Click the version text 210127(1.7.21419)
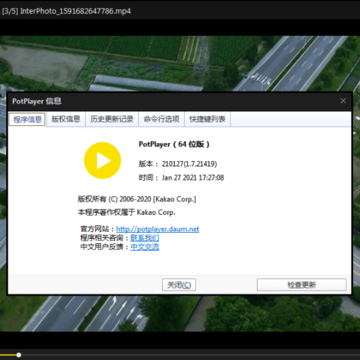 coord(190,164)
